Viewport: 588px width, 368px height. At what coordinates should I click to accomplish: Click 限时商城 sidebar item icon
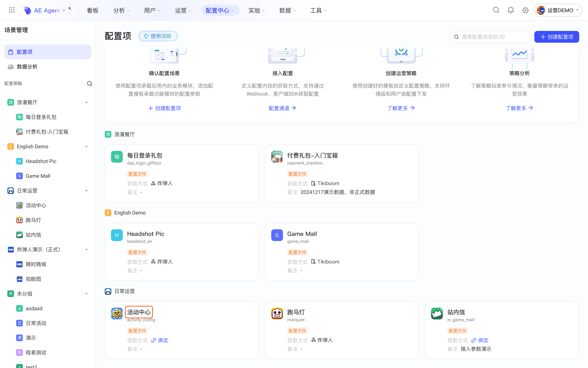[x=19, y=264]
